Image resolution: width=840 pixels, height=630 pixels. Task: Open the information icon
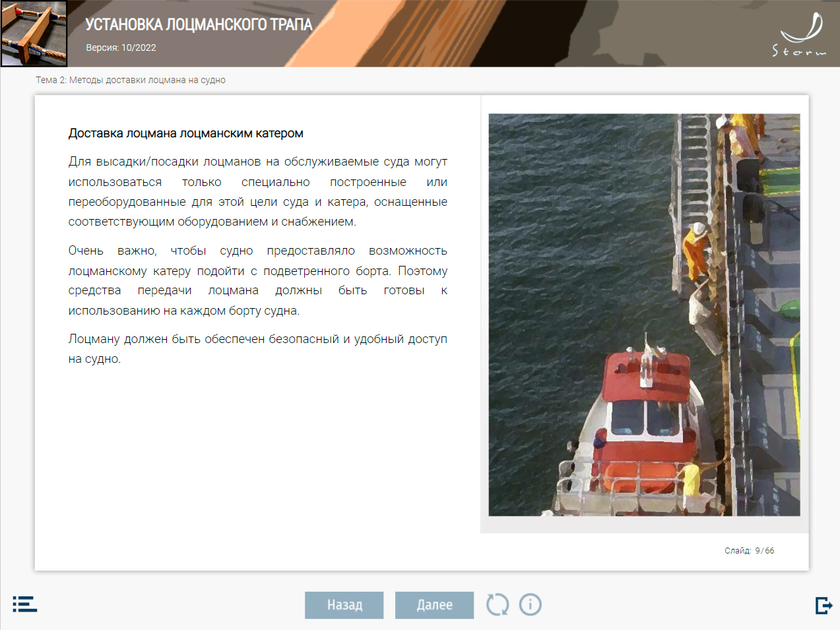pos(531,604)
